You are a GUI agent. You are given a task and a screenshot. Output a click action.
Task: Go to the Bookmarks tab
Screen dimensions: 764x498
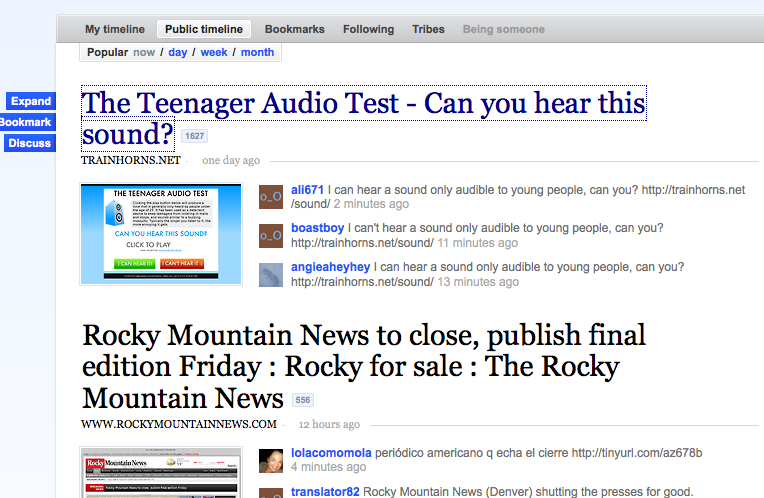point(294,29)
